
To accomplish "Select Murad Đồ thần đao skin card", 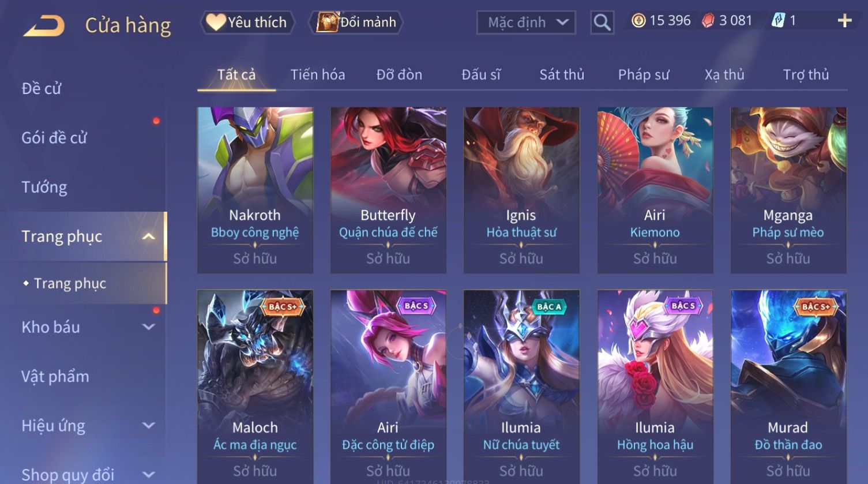I will [x=788, y=387].
